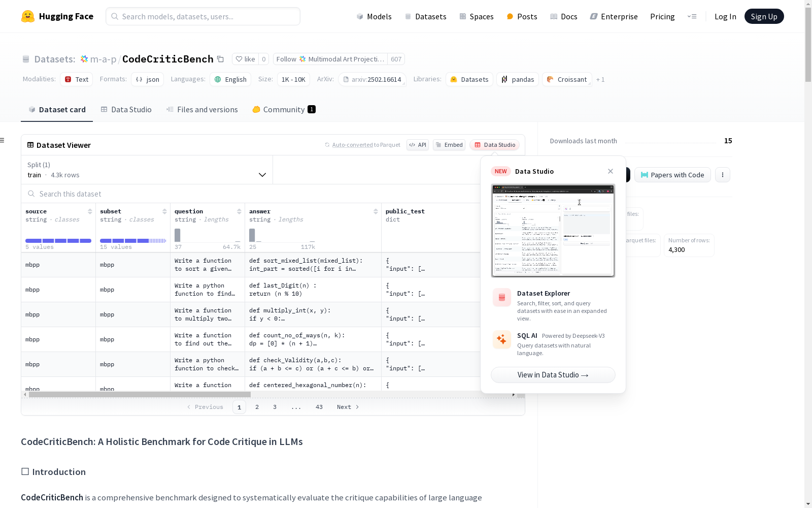Open the Data Studio tab
The width and height of the screenshot is (812, 508).
[x=126, y=110]
